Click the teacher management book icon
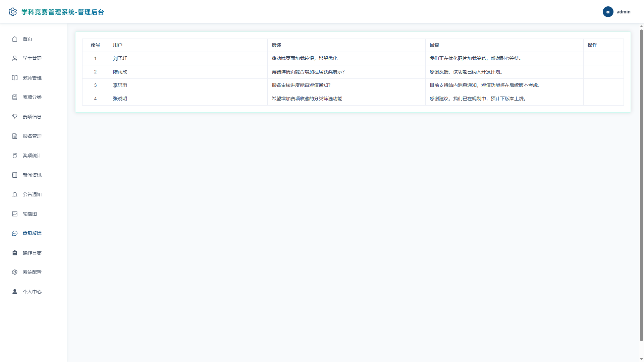644x362 pixels. [x=15, y=78]
